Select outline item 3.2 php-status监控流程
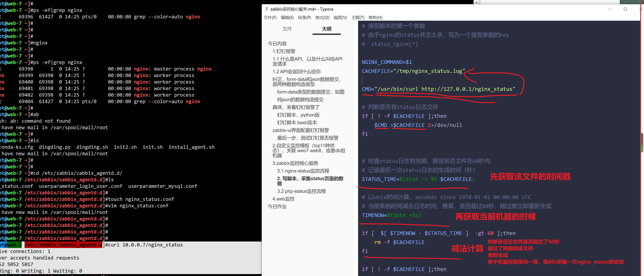This screenshot has width=644, height=276. [x=301, y=191]
